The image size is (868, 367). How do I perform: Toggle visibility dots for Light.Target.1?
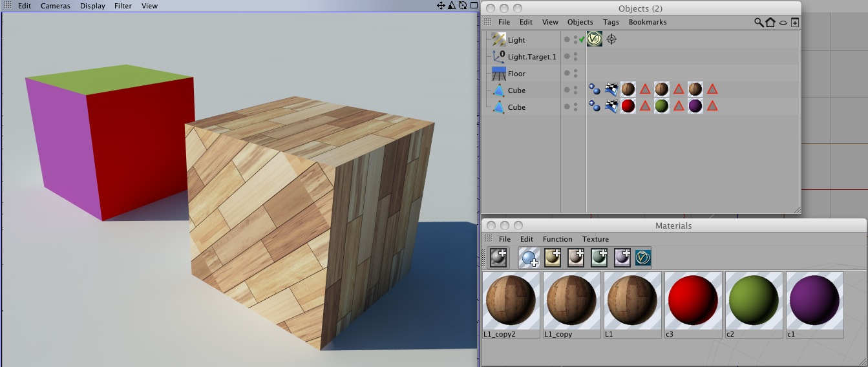coord(575,56)
